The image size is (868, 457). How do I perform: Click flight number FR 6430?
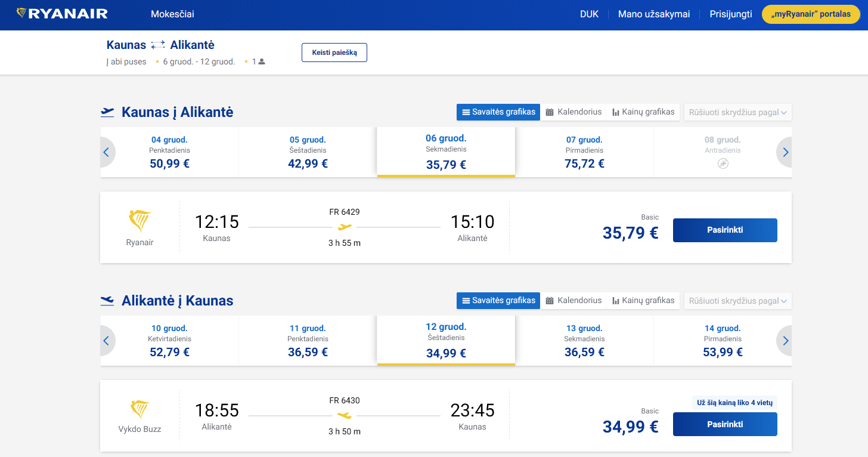[x=345, y=400]
